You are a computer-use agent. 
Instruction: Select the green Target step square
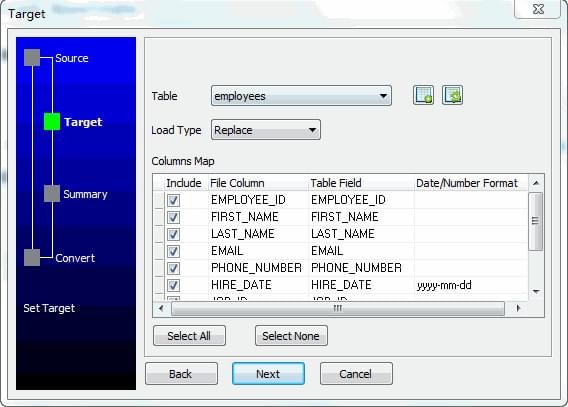52,122
